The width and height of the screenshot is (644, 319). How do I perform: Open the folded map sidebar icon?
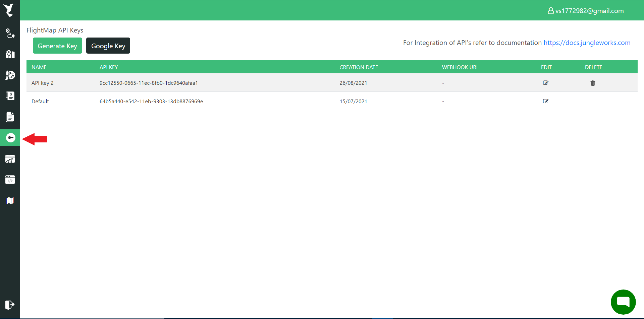point(10,201)
